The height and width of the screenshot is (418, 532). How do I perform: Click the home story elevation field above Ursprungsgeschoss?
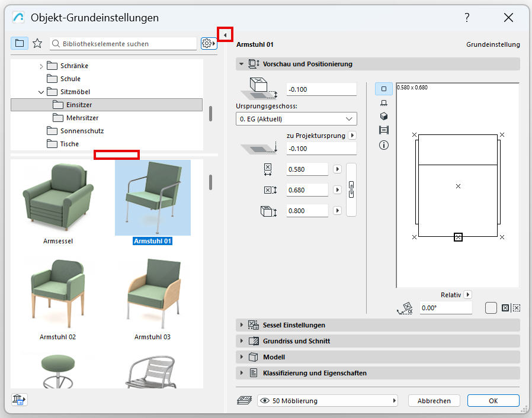click(x=321, y=89)
